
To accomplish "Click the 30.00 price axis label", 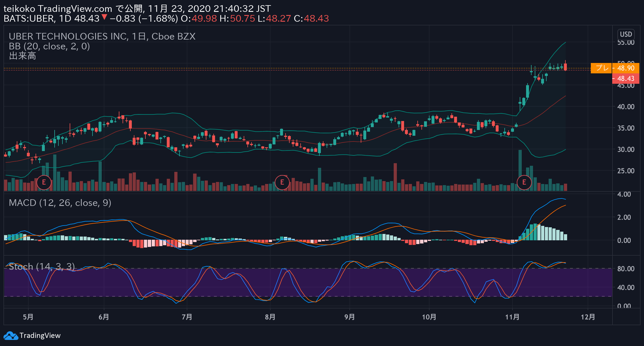I will [x=626, y=149].
